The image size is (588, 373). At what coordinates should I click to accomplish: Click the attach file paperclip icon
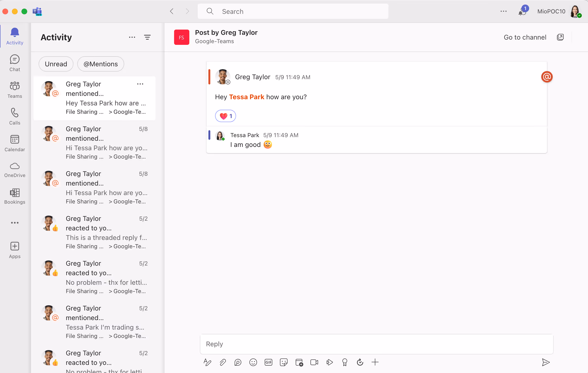222,362
